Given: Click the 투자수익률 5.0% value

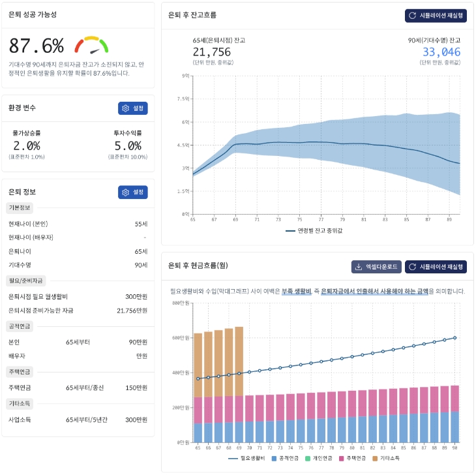Looking at the screenshot, I should (x=128, y=146).
